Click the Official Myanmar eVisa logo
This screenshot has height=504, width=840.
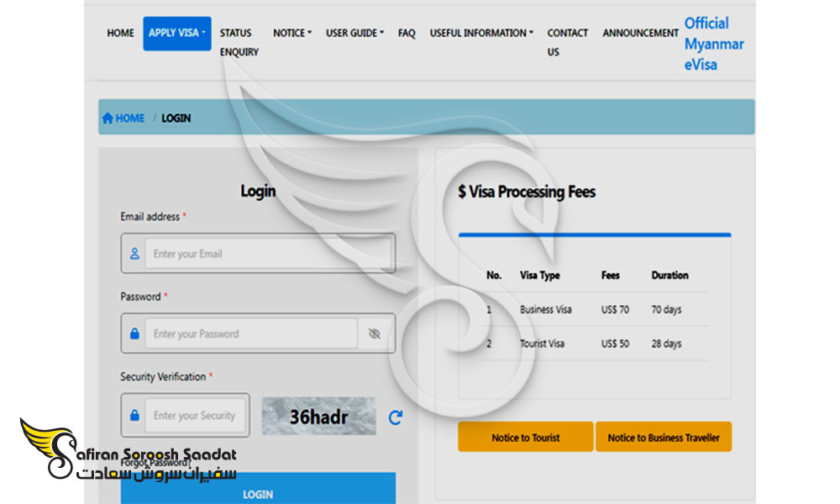click(x=713, y=44)
